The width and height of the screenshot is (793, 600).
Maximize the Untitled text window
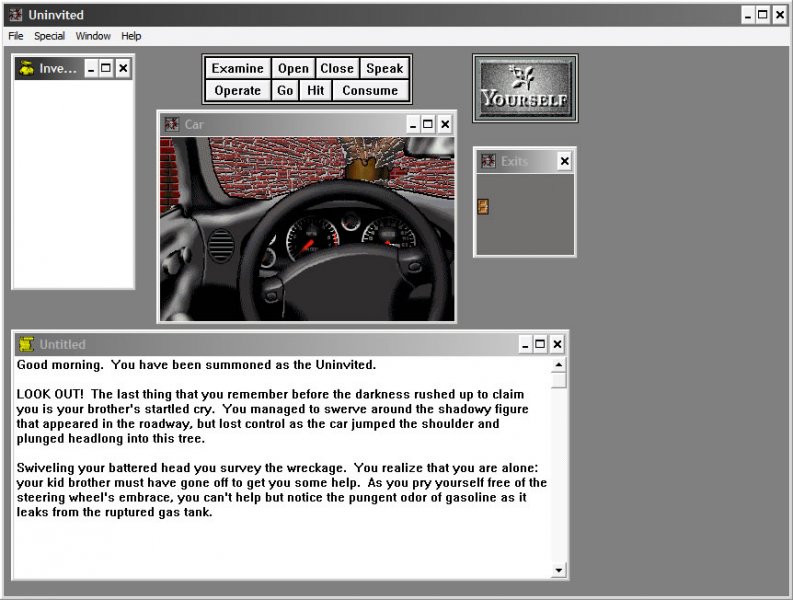point(540,344)
